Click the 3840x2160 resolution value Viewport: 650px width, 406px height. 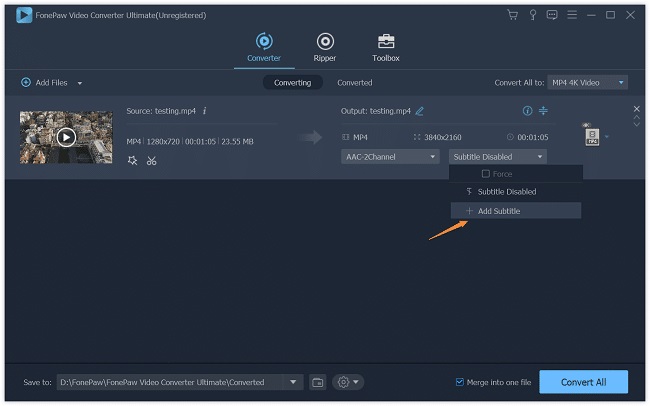442,137
